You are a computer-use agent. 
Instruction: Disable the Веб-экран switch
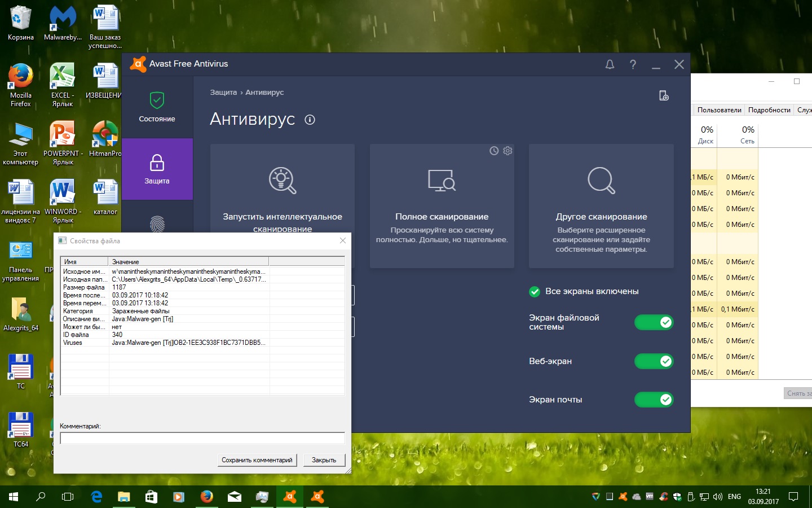pyautogui.click(x=654, y=361)
